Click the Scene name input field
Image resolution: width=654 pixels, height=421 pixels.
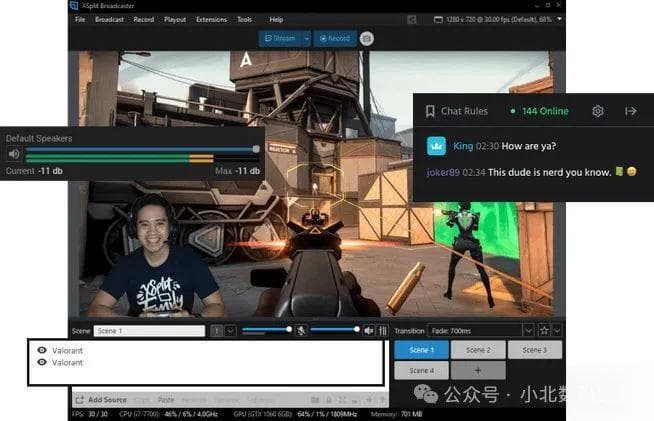coord(149,331)
